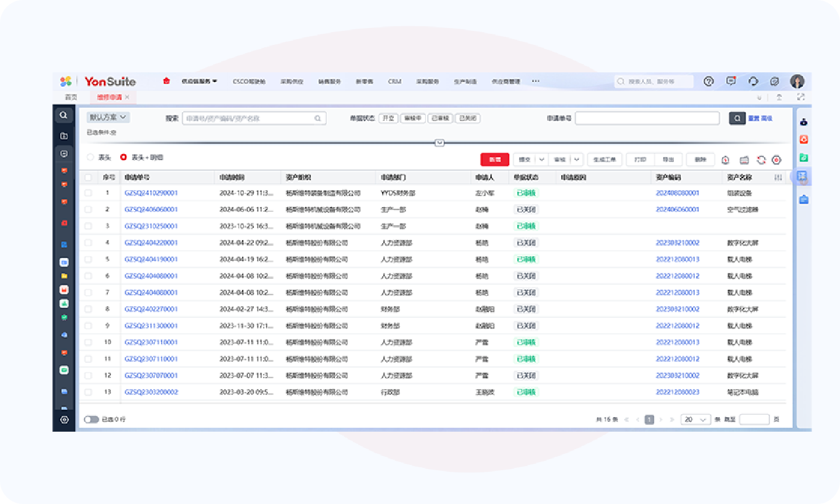The width and height of the screenshot is (840, 504).
Task: Toggle the selected rows switch at bottom
Action: 91,419
